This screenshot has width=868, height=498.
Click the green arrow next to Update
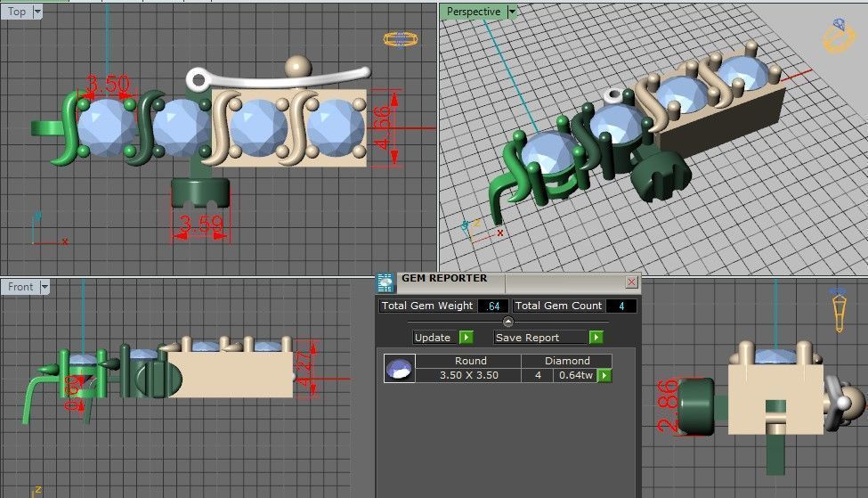[x=466, y=338]
